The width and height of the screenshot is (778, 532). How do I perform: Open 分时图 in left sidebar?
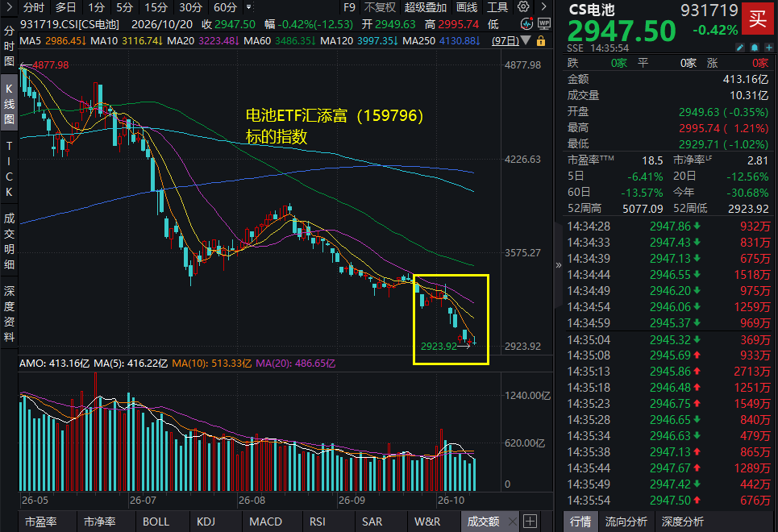click(x=9, y=46)
